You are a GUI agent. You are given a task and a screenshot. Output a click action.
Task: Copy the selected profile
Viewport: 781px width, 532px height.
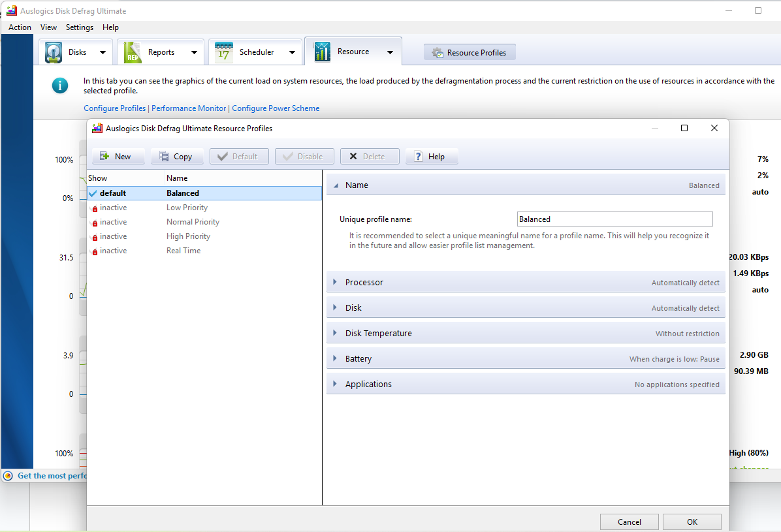pos(176,157)
